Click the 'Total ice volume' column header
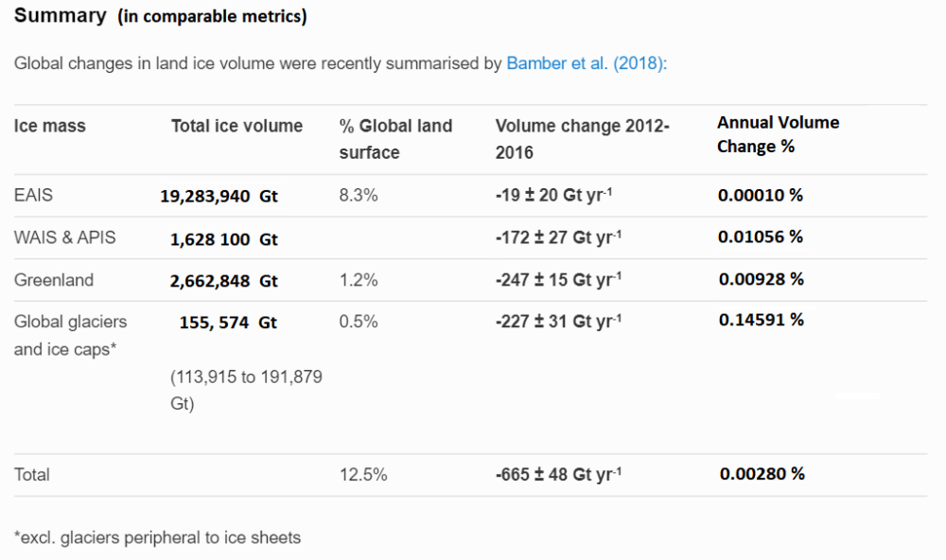 pos(236,126)
